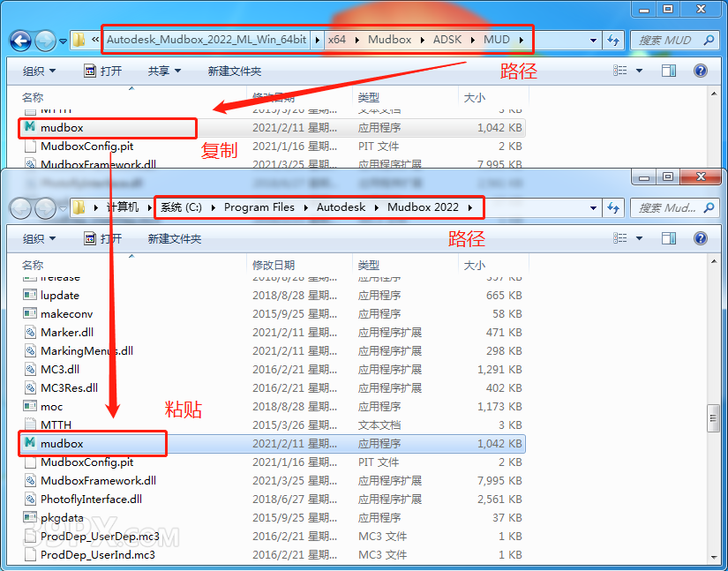Select the mudbox application in the upper window

coord(62,128)
